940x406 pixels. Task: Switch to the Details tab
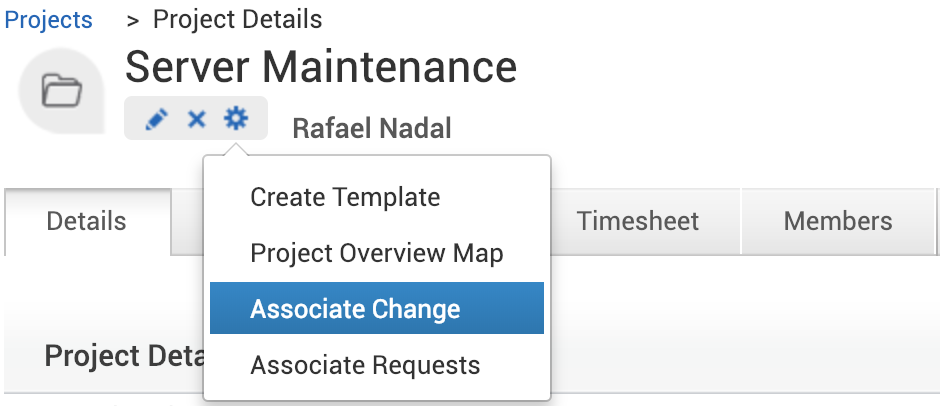[87, 221]
